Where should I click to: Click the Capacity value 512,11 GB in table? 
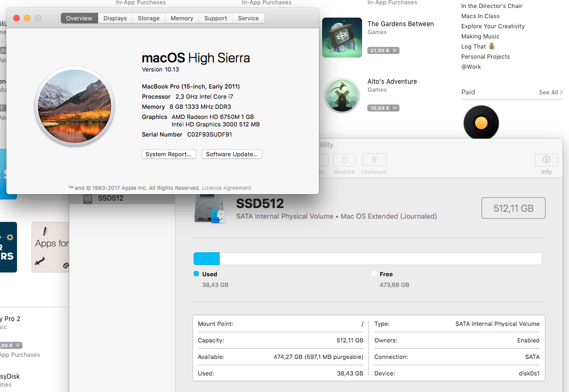pos(350,340)
